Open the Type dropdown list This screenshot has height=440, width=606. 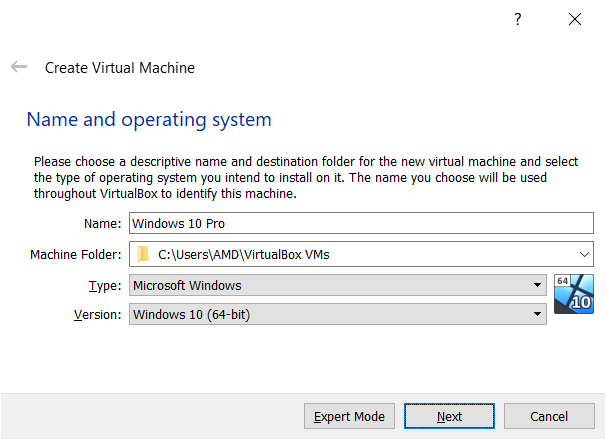(x=537, y=285)
